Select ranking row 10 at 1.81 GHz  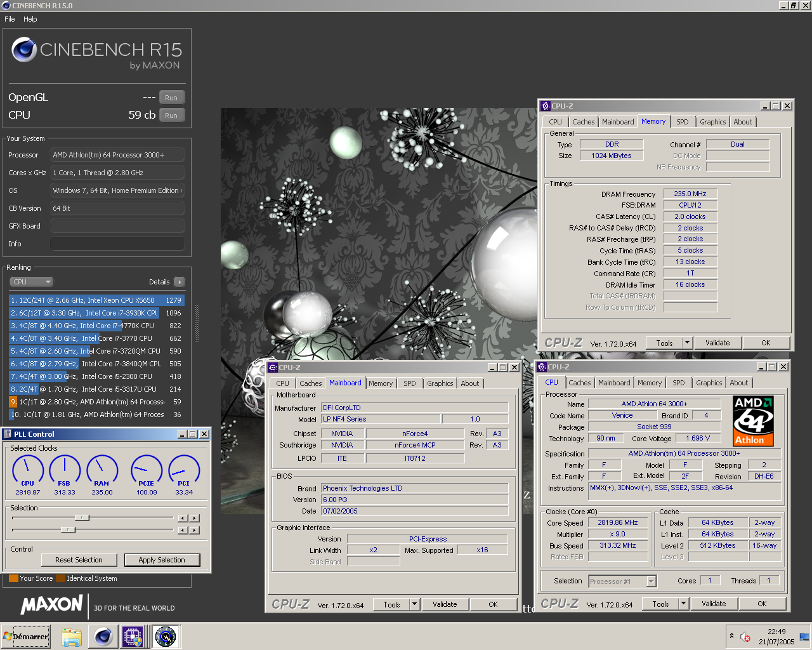point(96,415)
